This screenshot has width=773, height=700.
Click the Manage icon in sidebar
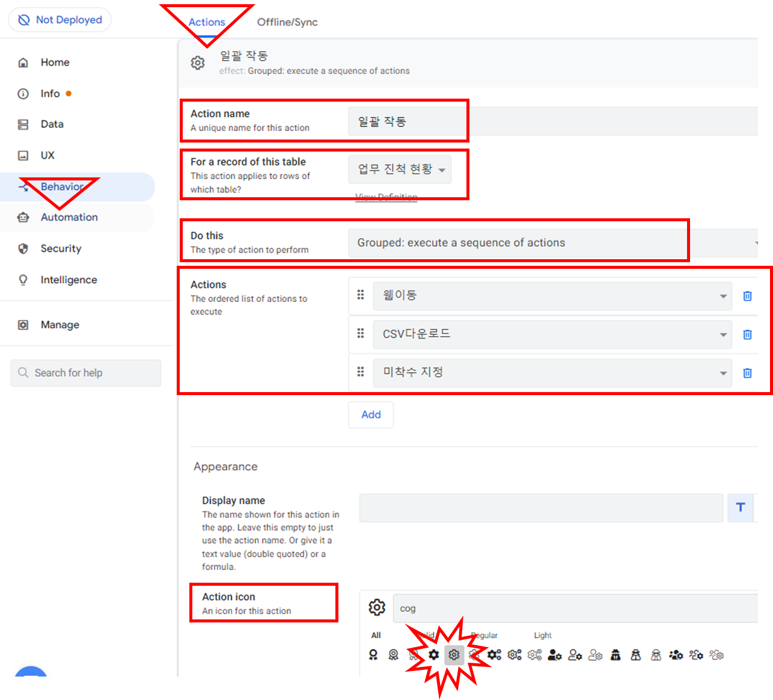coord(23,325)
